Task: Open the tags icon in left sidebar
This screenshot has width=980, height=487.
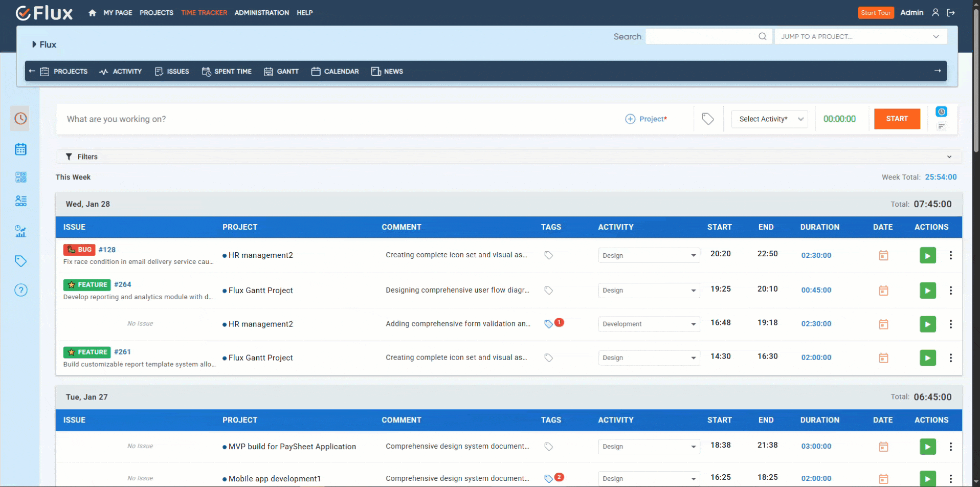Action: point(20,261)
